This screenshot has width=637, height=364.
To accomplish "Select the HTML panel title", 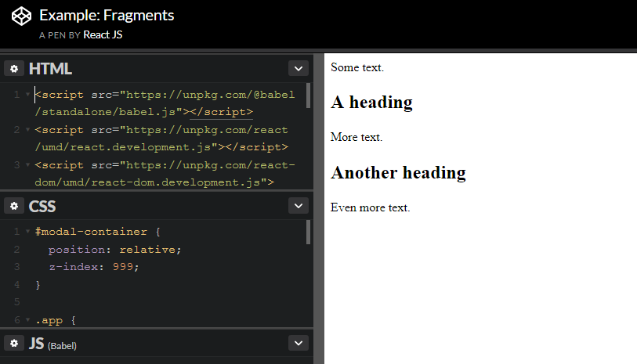I will click(x=50, y=69).
